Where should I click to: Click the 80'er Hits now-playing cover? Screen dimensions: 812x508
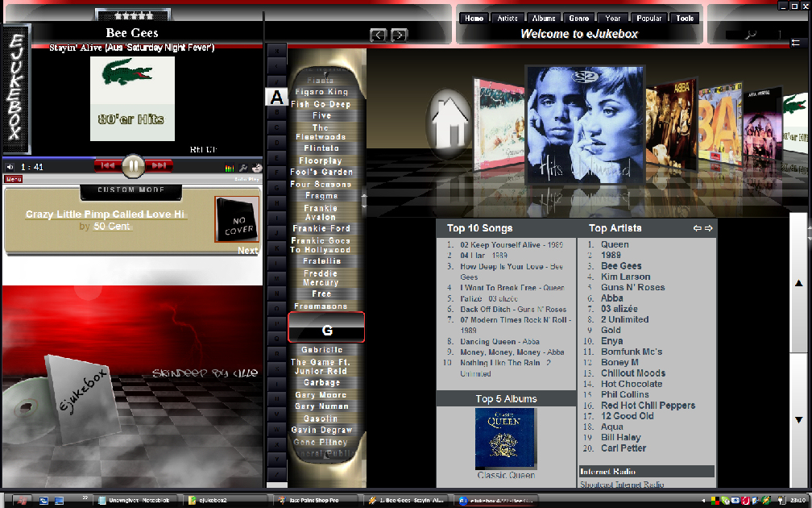click(132, 98)
